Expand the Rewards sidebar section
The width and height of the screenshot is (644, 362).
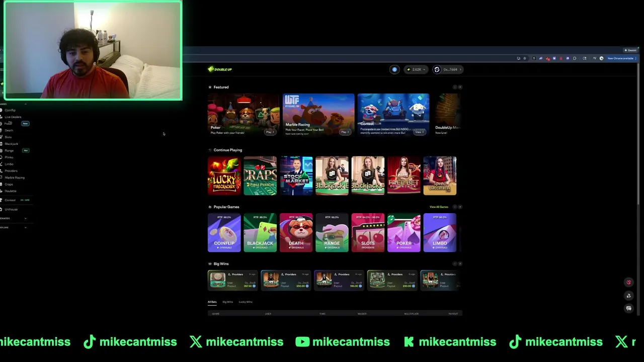coord(25,218)
